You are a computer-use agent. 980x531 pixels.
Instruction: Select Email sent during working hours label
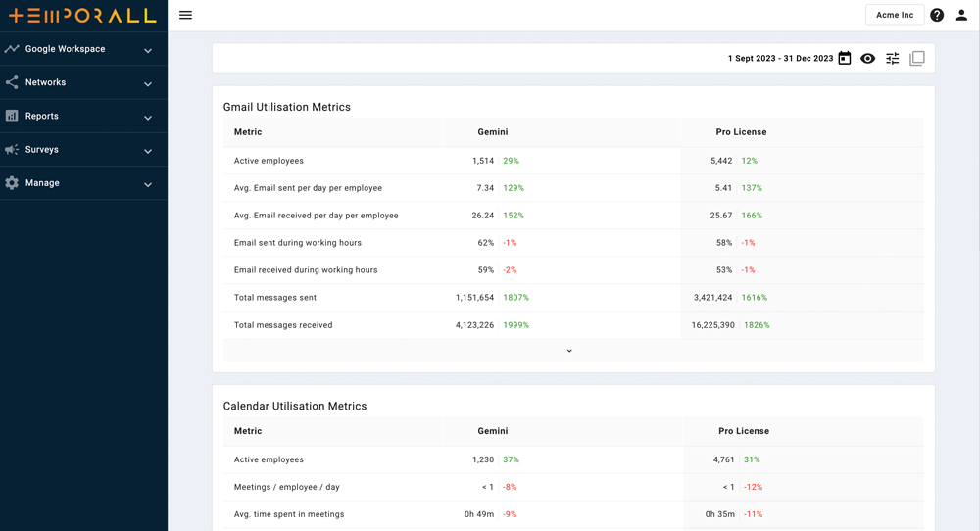[x=298, y=243]
